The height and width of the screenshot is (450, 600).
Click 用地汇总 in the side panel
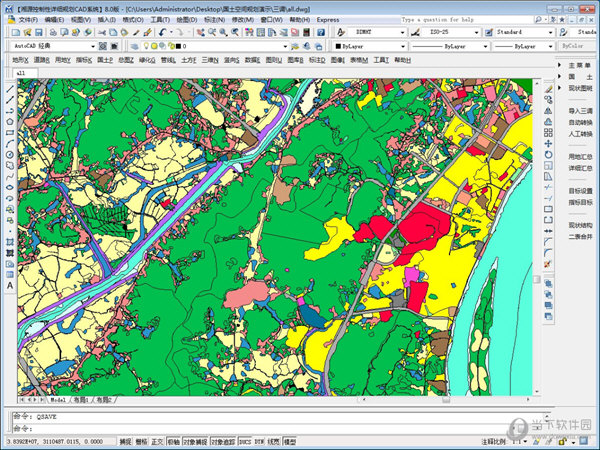[582, 156]
